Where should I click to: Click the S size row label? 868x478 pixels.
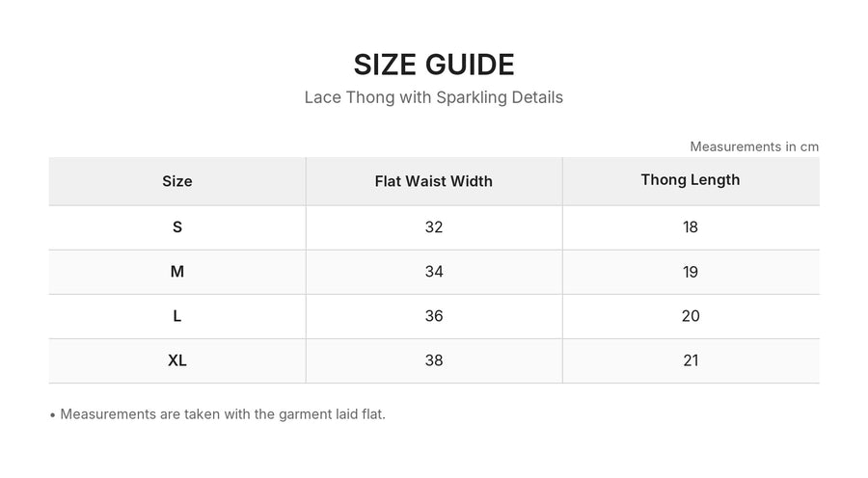click(177, 226)
